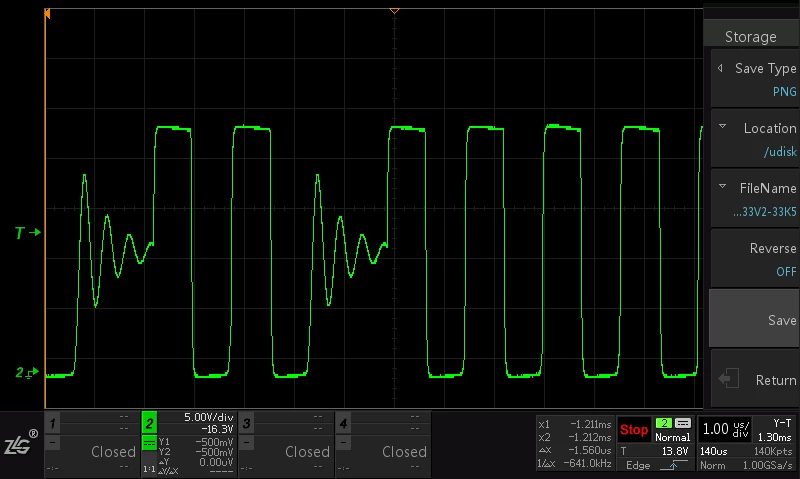Select the ...33V2-33K5 file name value
The width and height of the screenshot is (800, 479).
click(764, 212)
